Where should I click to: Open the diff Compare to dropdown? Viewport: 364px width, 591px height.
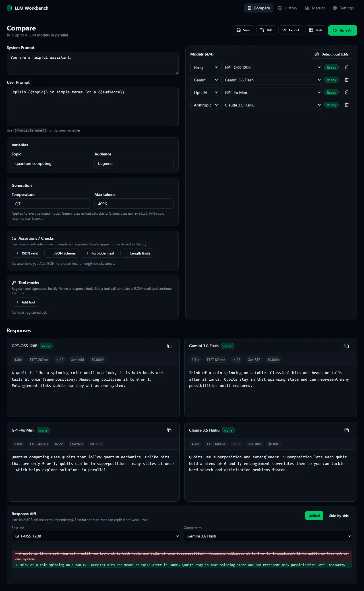tap(268, 536)
